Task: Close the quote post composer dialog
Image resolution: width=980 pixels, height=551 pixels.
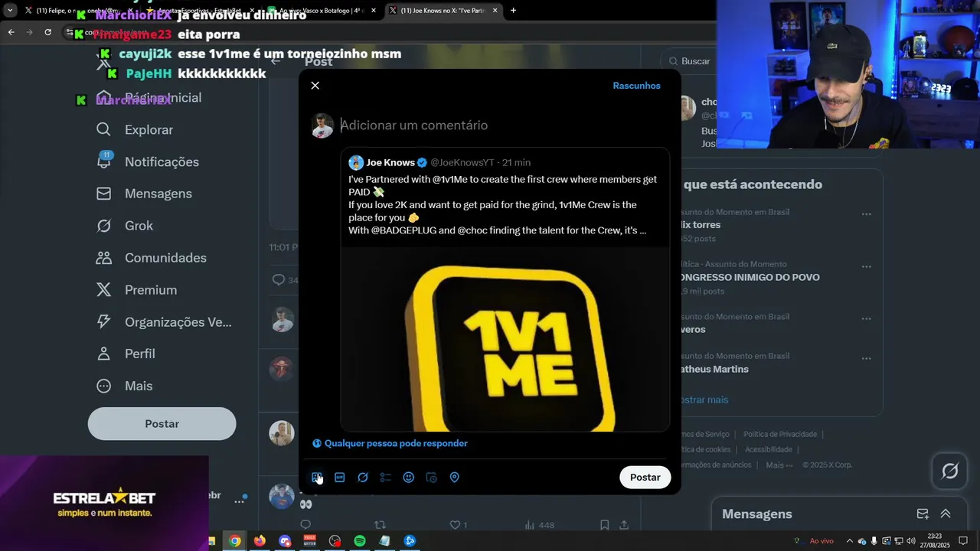Action: [315, 86]
